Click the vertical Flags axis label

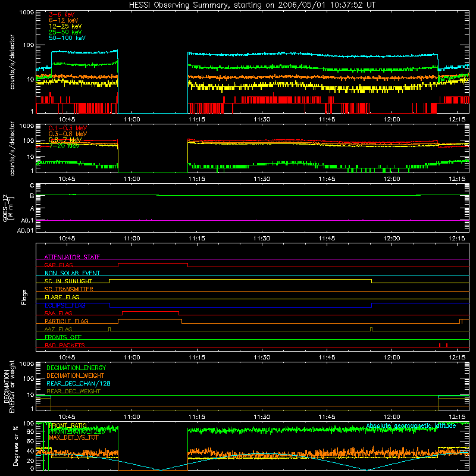tap(24, 297)
